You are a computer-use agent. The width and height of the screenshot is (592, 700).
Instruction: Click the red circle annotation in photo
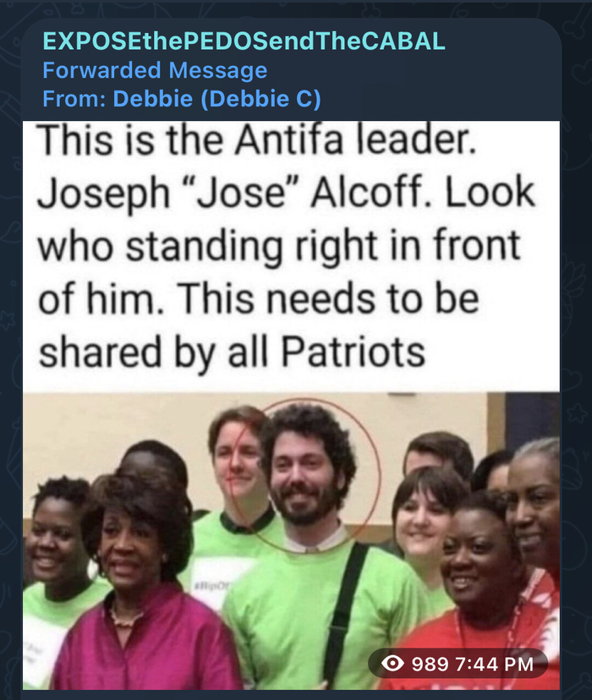click(304, 475)
